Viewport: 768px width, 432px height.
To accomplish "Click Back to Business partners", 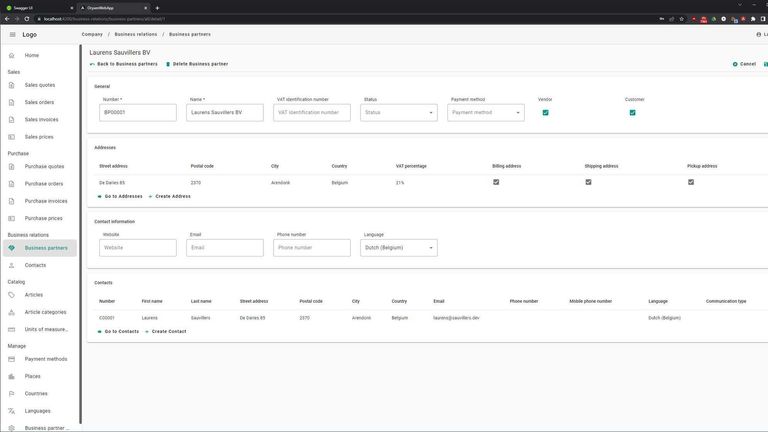I will [x=122, y=64].
